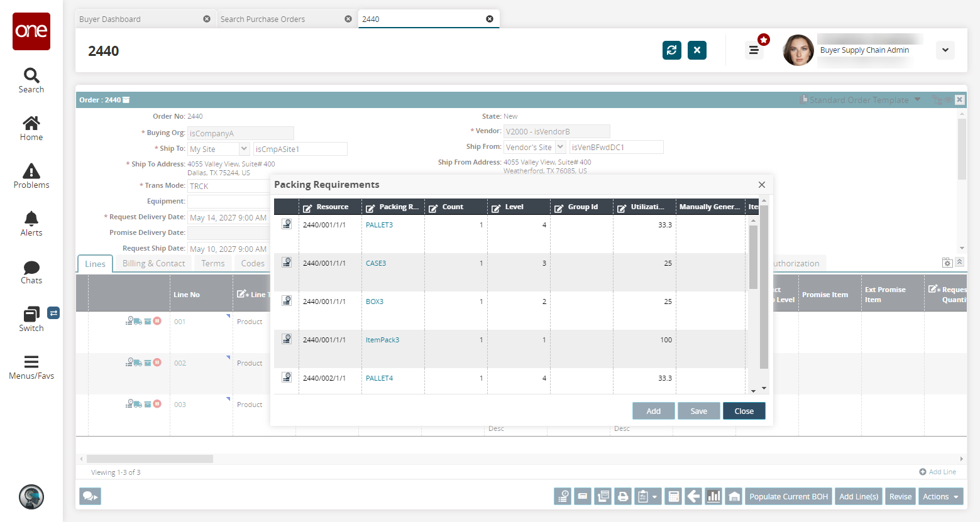This screenshot has width=980, height=522.
Task: Click the horizontal scrollbar under the lines grid
Action: [150, 459]
